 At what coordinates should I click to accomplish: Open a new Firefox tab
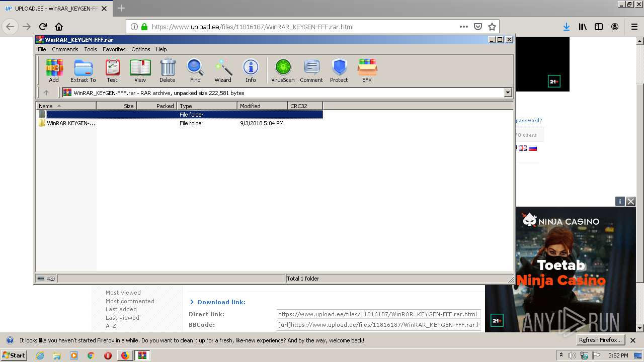121,9
